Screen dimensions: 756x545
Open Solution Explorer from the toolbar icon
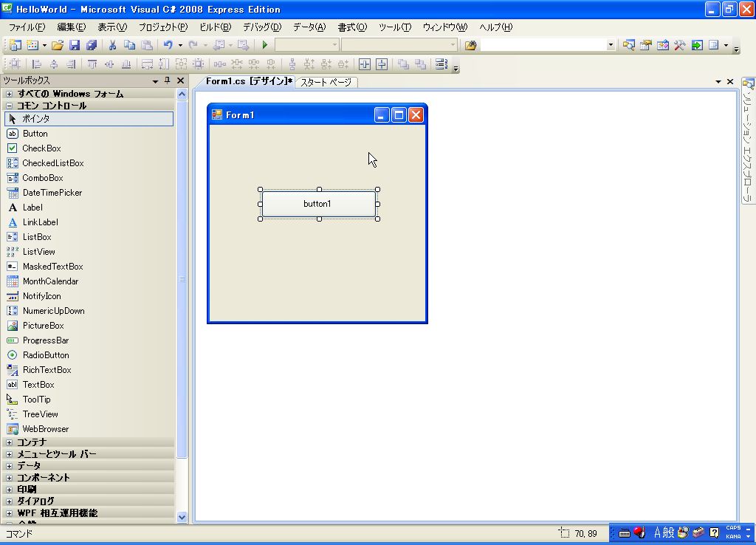click(629, 45)
